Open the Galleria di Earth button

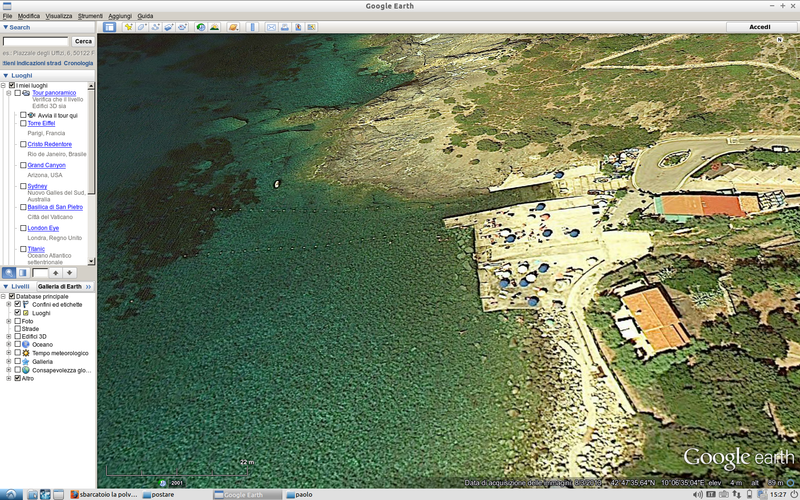63,286
